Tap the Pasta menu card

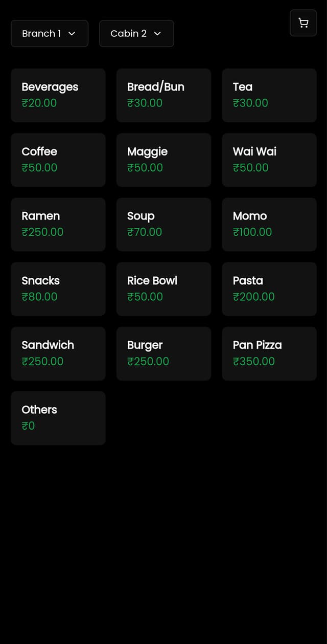pos(269,288)
